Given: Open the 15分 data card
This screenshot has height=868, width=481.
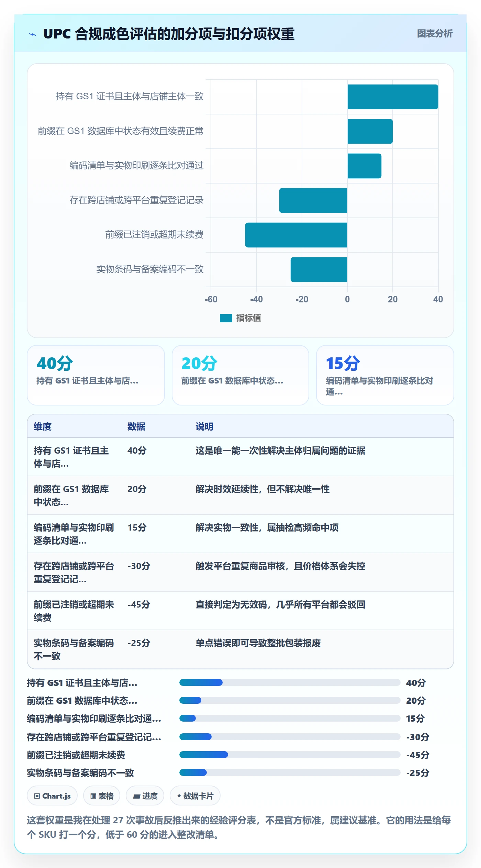Looking at the screenshot, I should [385, 375].
